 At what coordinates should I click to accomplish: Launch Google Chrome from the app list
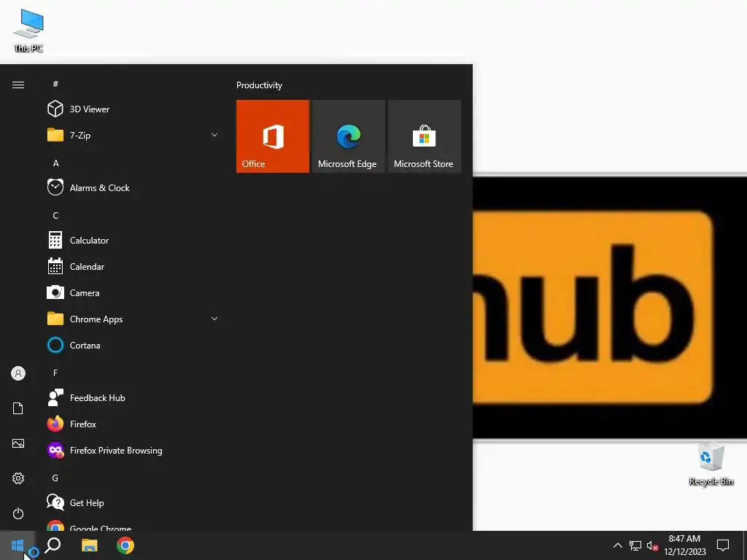point(133,526)
